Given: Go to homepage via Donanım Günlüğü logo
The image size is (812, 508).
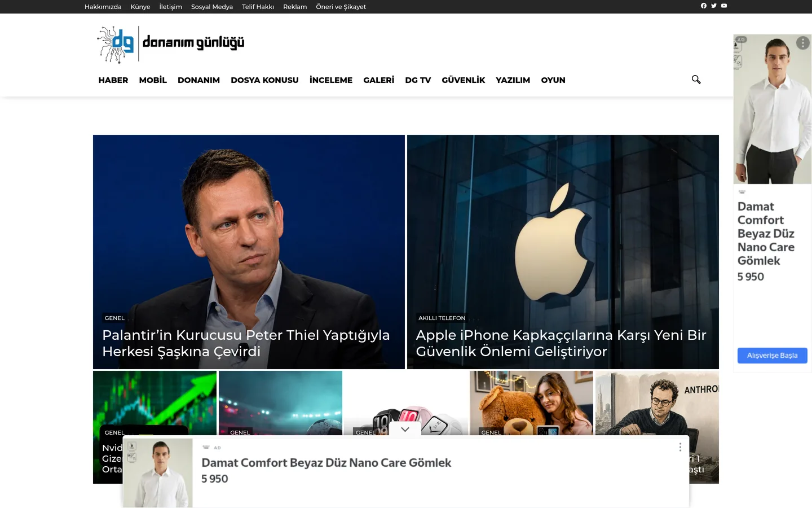Looking at the screenshot, I should click(171, 43).
